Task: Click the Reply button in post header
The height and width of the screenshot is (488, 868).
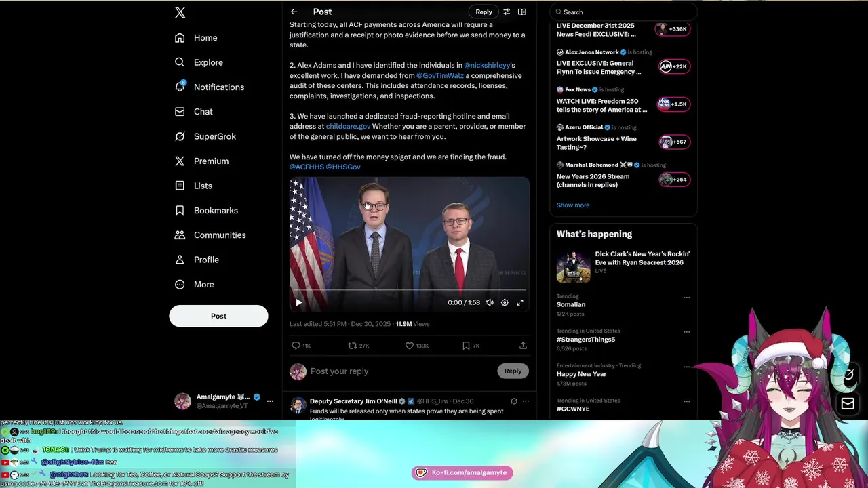Action: point(484,12)
